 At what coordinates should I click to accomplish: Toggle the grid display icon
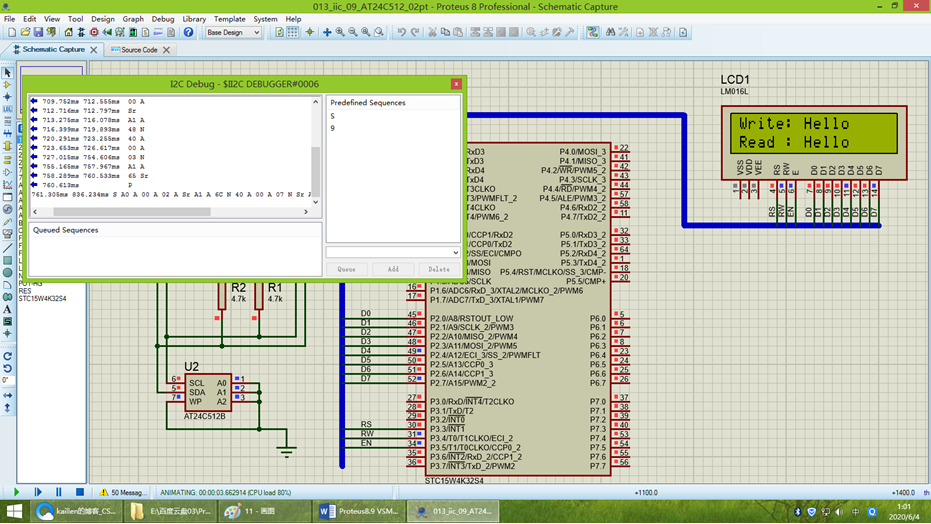(293, 33)
